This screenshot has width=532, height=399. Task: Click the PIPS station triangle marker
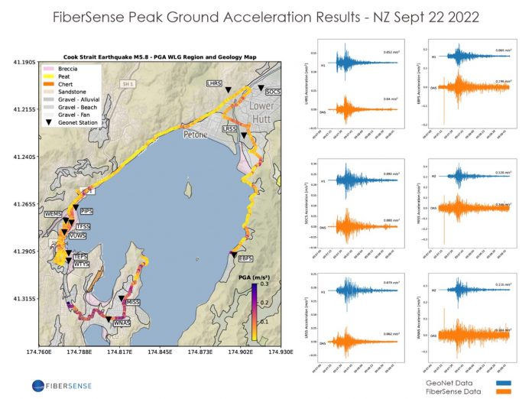pyautogui.click(x=76, y=207)
